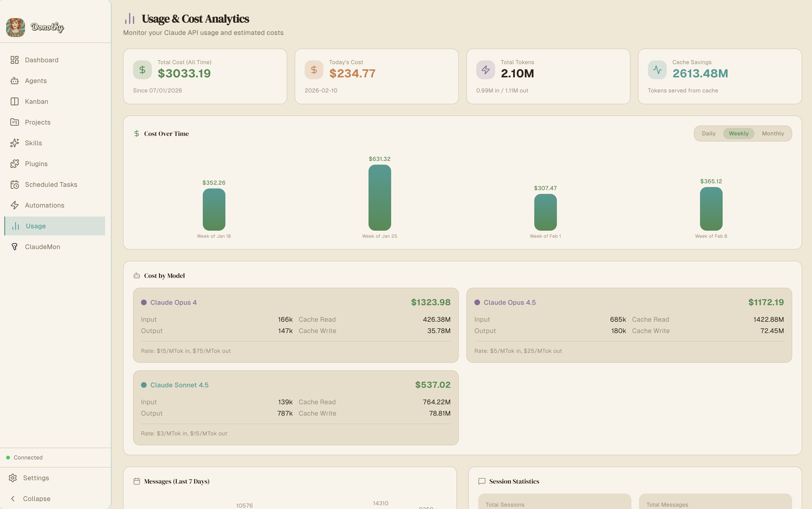Collapse the sidebar with the chevron
Viewport: 812px width, 509px height.
pos(13,499)
